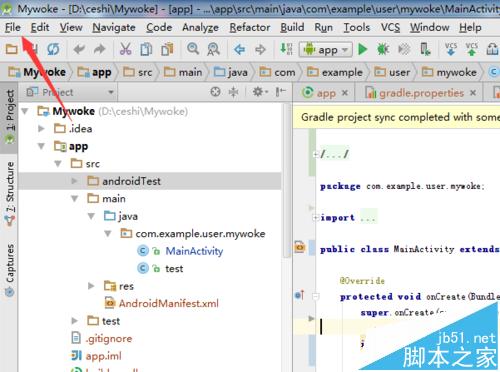Select the .gitignore file in tree
Viewport: 500px width, 372px height.
(109, 339)
